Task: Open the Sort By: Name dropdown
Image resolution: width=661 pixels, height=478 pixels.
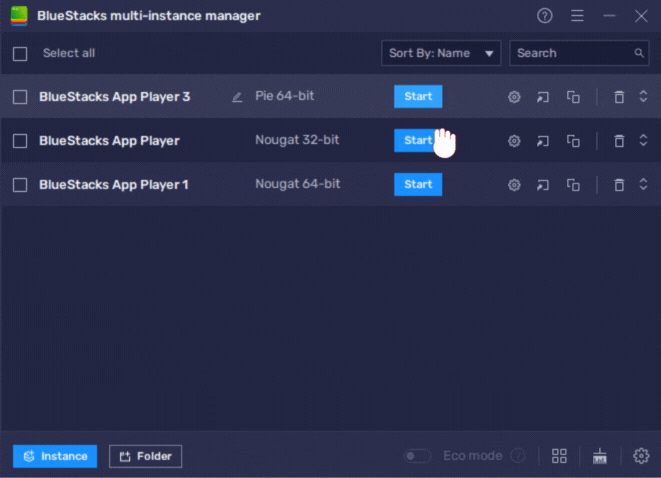Action: tap(441, 53)
